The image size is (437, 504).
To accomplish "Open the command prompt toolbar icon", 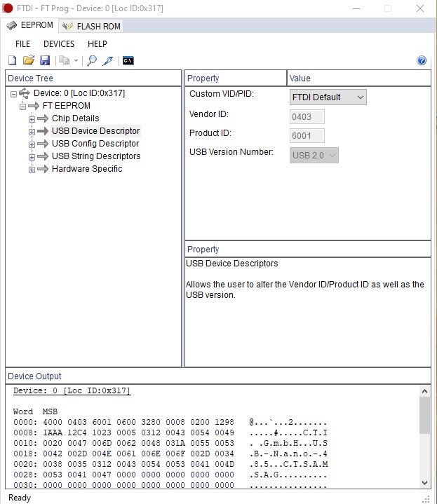I will (128, 61).
